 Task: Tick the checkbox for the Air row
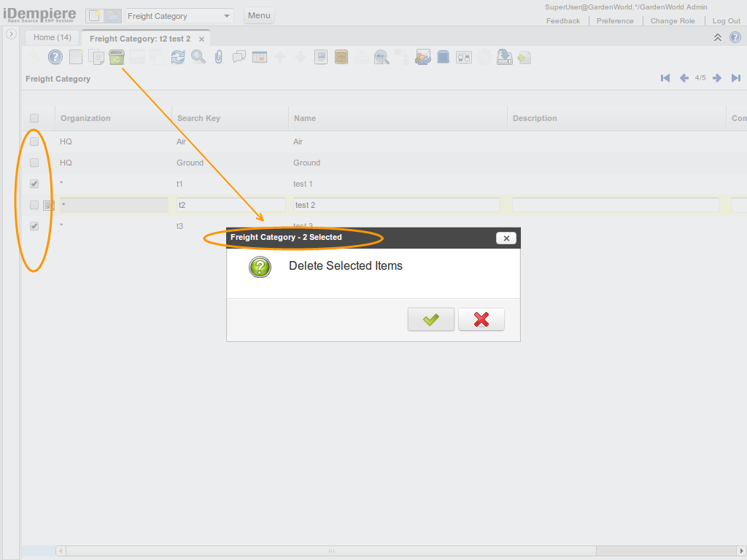34,141
